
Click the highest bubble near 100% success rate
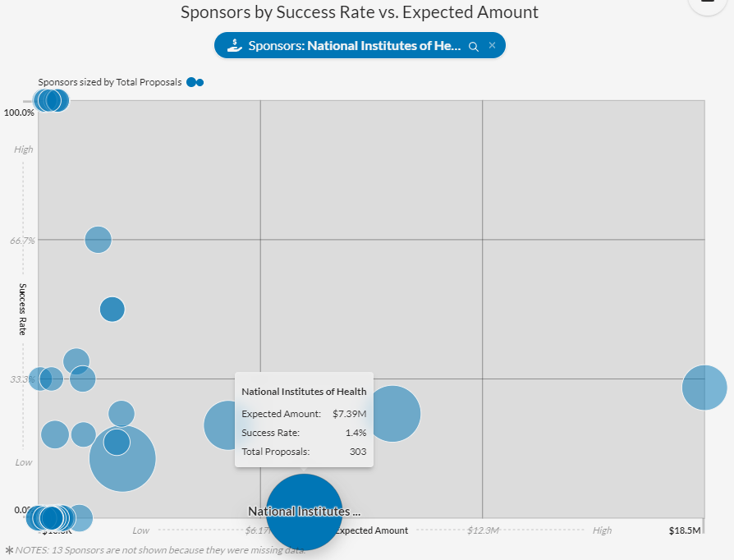51,100
